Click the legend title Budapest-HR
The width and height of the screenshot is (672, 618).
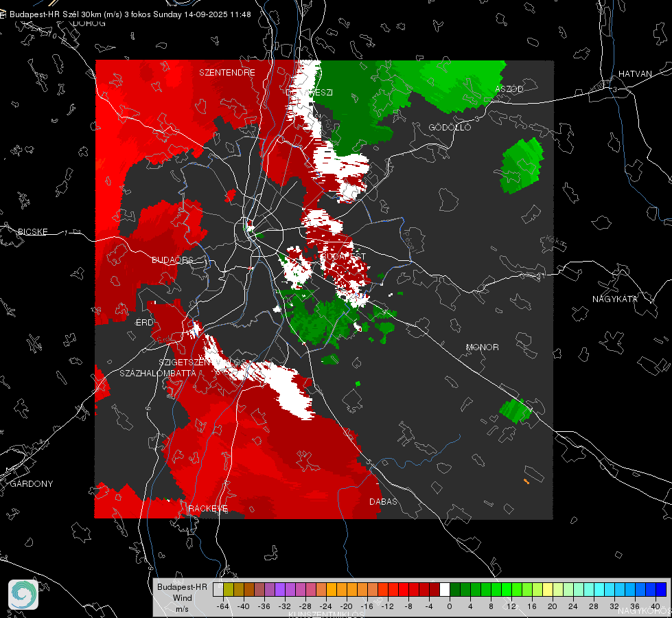(182, 587)
